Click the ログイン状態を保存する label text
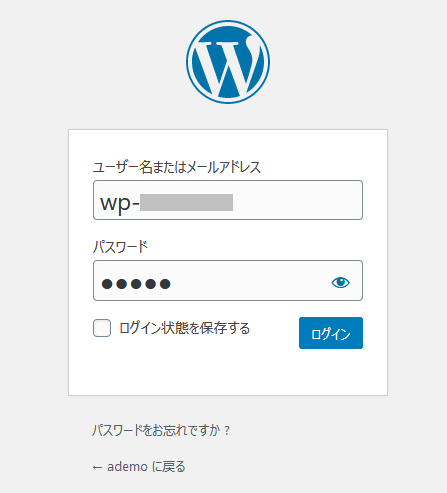 pyautogui.click(x=184, y=328)
